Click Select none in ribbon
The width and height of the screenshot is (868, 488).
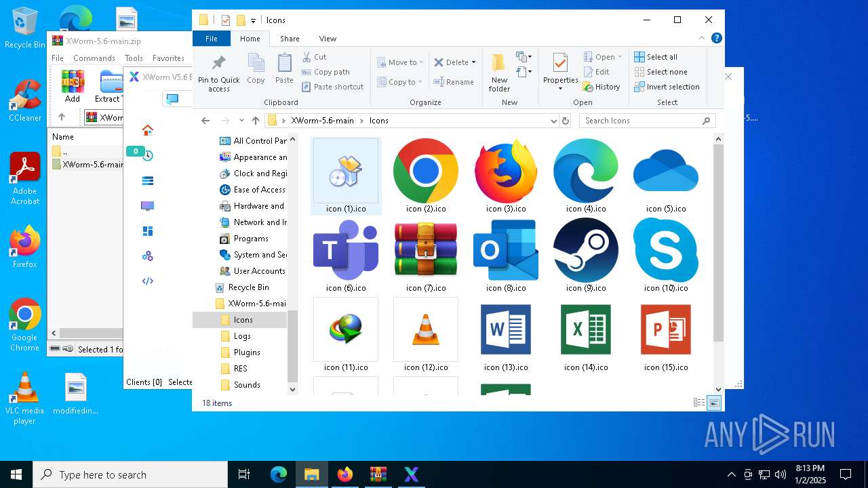660,72
